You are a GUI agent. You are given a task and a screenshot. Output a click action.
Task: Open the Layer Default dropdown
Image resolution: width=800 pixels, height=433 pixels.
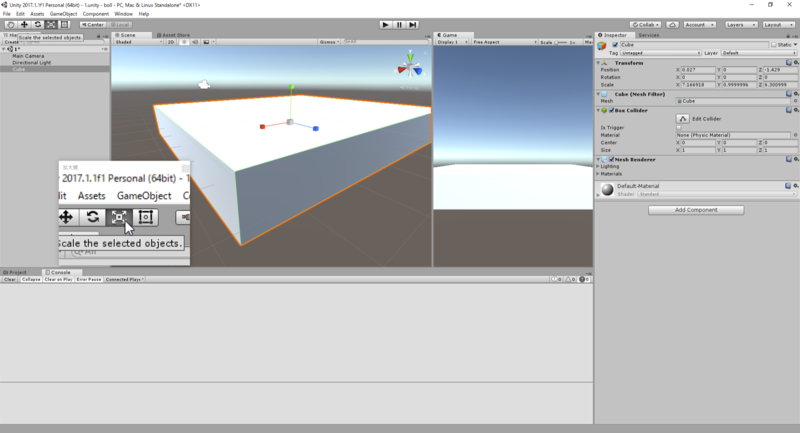click(x=759, y=53)
